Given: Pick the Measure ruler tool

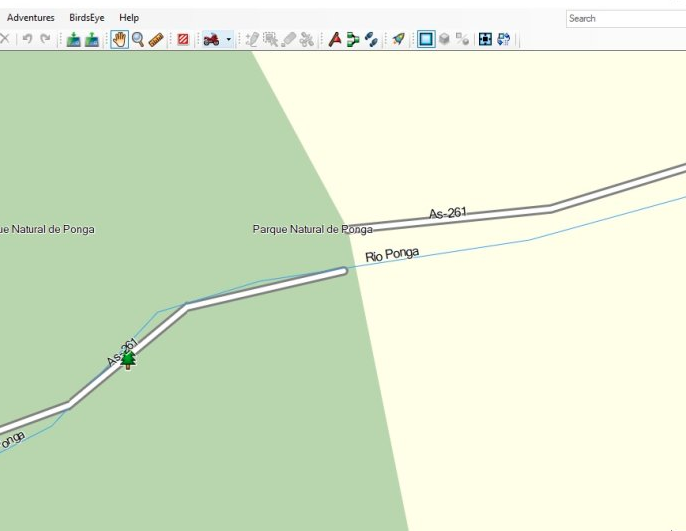Looking at the screenshot, I should [x=156, y=39].
